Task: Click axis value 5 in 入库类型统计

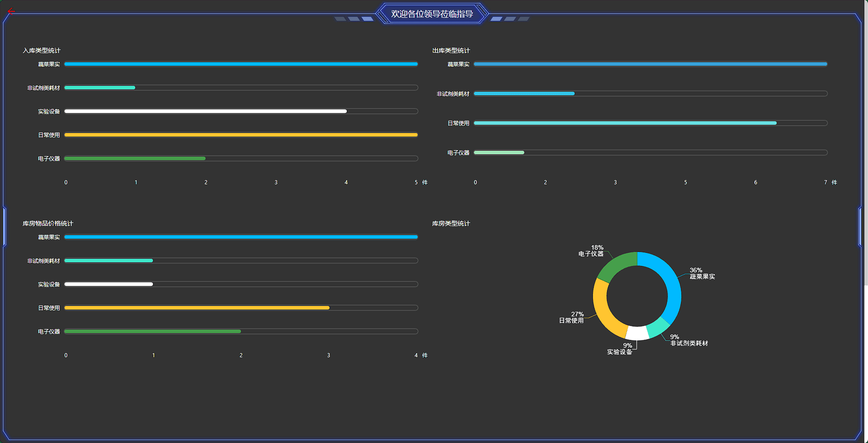Action: [416, 182]
